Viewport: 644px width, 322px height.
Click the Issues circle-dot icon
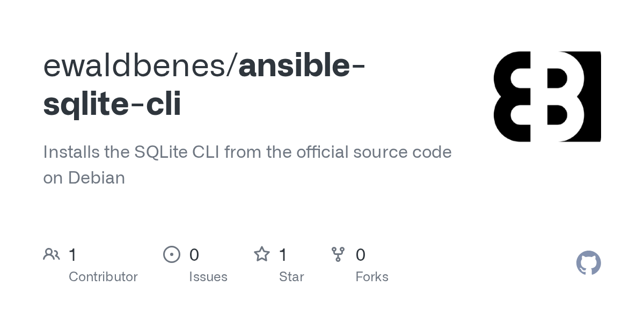172,254
